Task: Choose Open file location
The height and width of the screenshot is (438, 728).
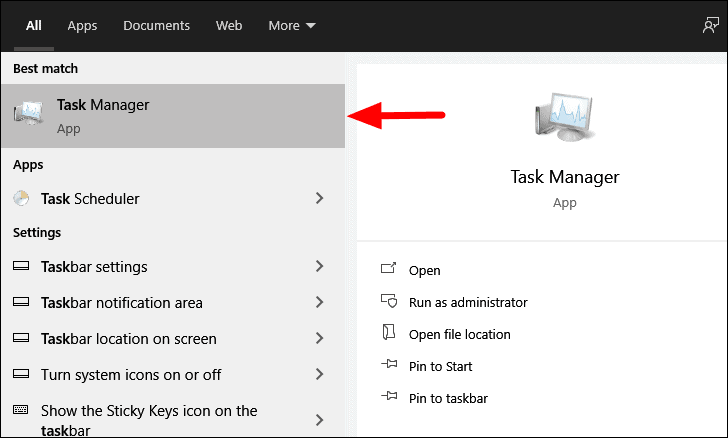Action: click(460, 334)
